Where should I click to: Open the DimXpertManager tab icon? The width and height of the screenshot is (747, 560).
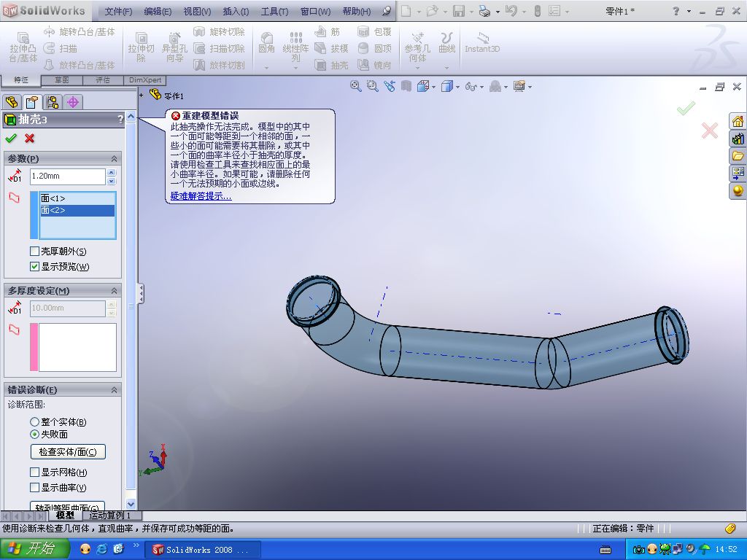[x=73, y=101]
